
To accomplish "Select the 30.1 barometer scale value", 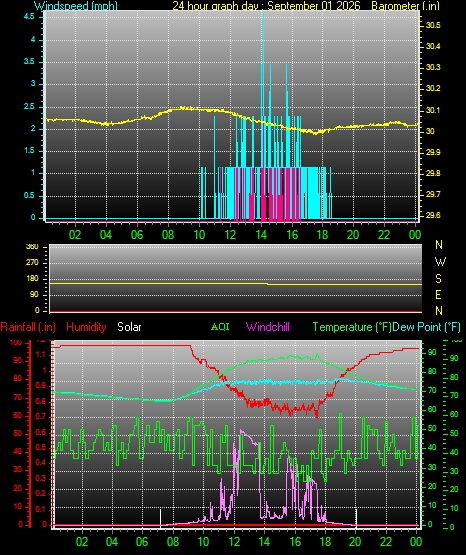I will click(x=433, y=110).
